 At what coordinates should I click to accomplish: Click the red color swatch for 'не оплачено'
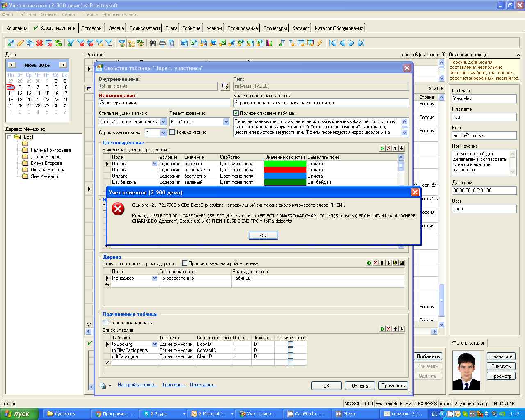coord(285,170)
